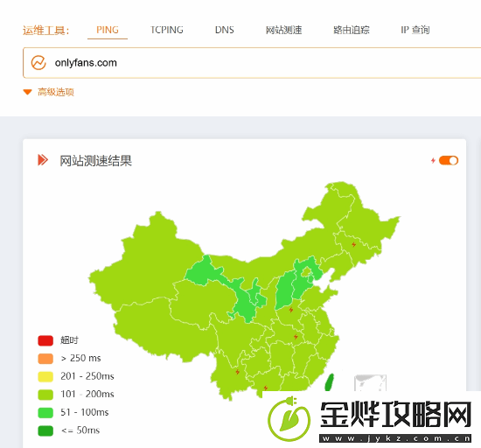Open the IP 查询 tab
Image resolution: width=481 pixels, height=448 pixels.
click(x=415, y=30)
